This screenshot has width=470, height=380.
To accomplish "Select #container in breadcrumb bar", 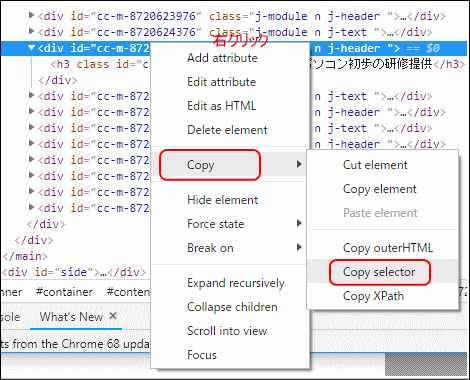I will (64, 292).
